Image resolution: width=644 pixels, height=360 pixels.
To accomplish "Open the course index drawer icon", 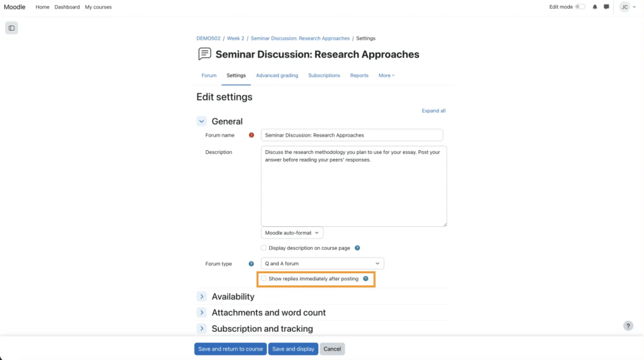I will coord(11,28).
